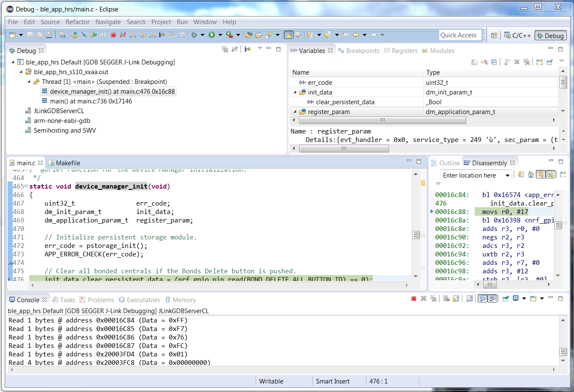The width and height of the screenshot is (574, 392).
Task: Click the green bug Debug launch icon
Action: (194, 35)
